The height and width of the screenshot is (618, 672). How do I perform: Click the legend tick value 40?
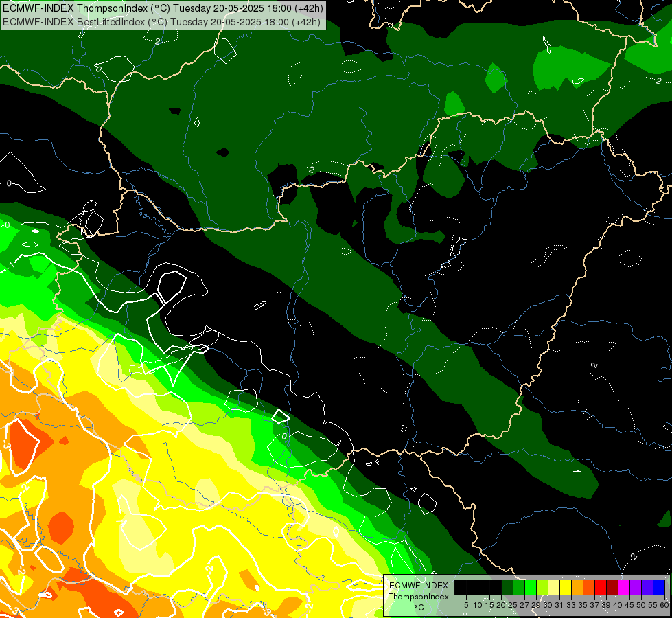618,605
